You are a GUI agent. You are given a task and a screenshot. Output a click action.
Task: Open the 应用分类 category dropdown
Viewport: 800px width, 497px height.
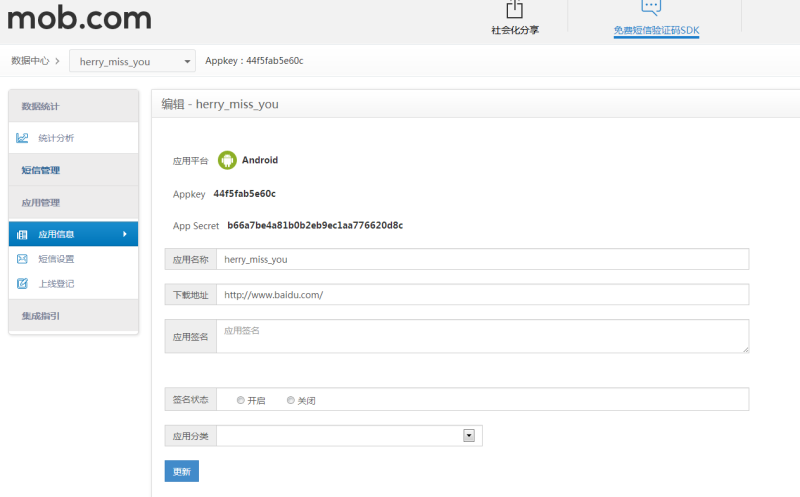[x=349, y=435]
